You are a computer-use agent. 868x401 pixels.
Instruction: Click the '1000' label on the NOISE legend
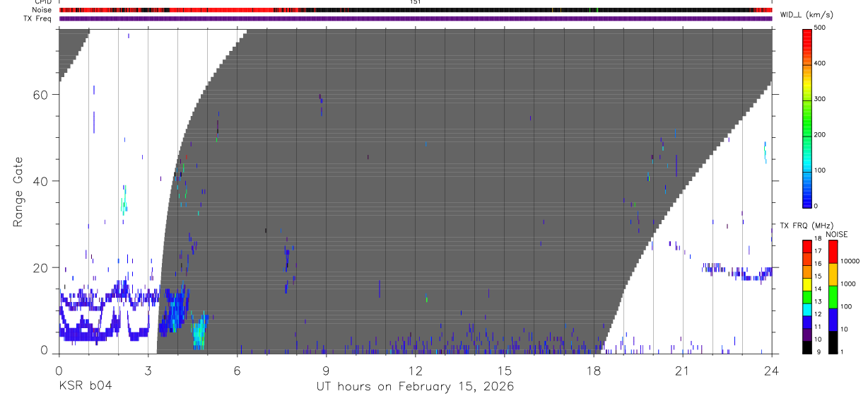click(849, 284)
